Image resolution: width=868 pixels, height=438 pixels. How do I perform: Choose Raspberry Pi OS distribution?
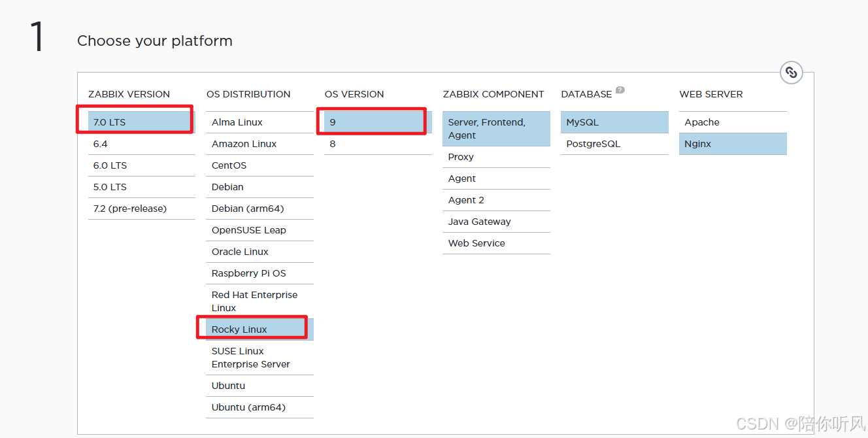[x=260, y=273]
